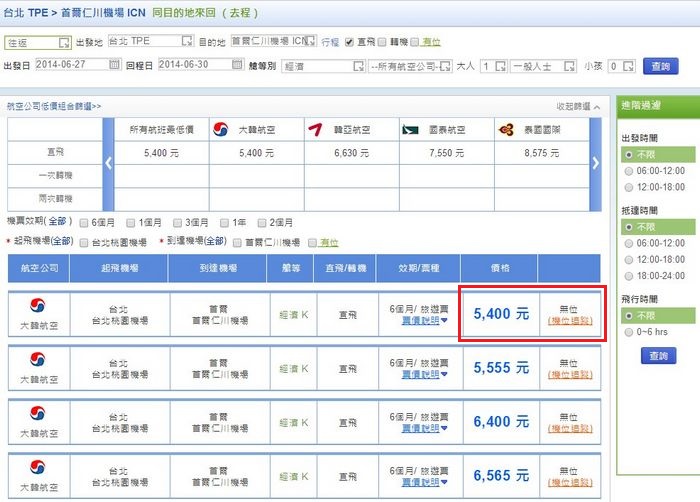This screenshot has height=502, width=700.
Task: Click Korean Air logo in 6,400 元 row
Action: click(x=38, y=413)
